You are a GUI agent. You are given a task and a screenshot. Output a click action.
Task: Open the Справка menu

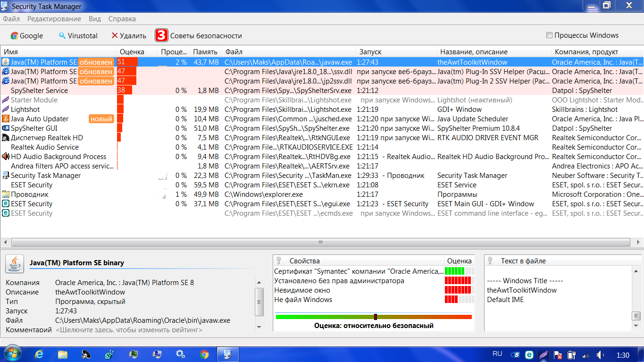pyautogui.click(x=122, y=19)
